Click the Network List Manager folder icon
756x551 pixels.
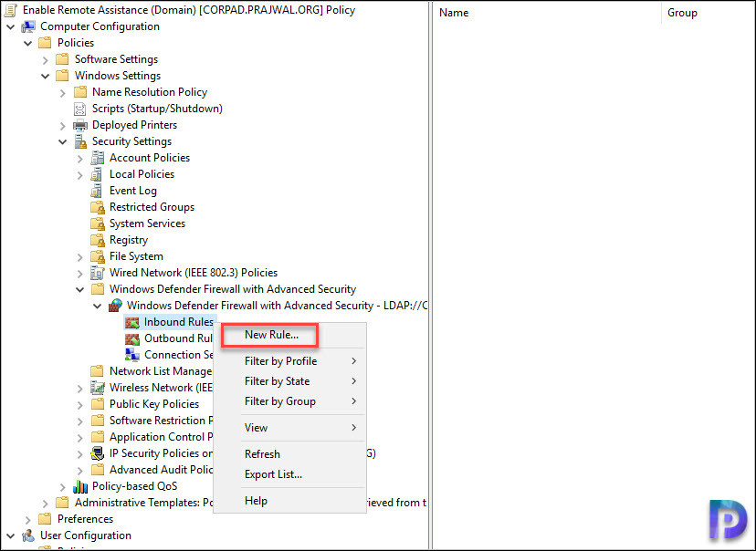98,371
